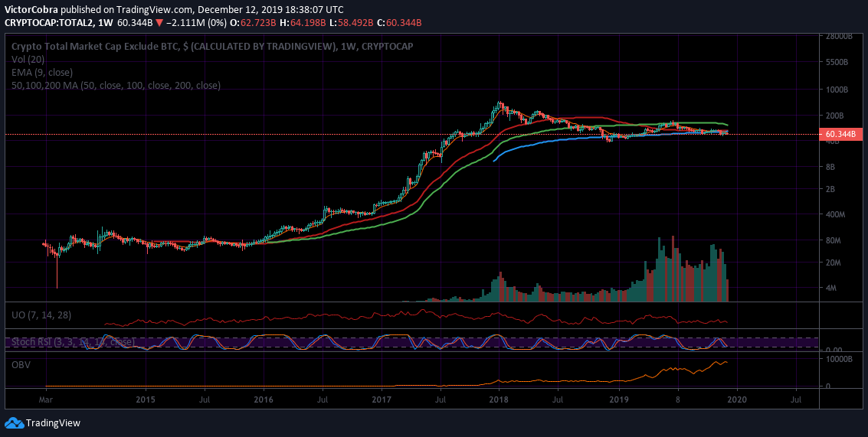
Task: Click the '2B' price axis label
Action: (830, 189)
